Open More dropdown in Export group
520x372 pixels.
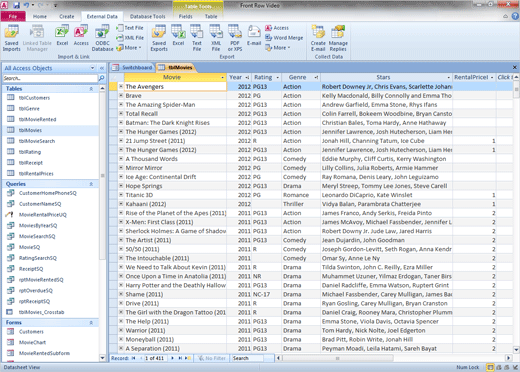[278, 48]
